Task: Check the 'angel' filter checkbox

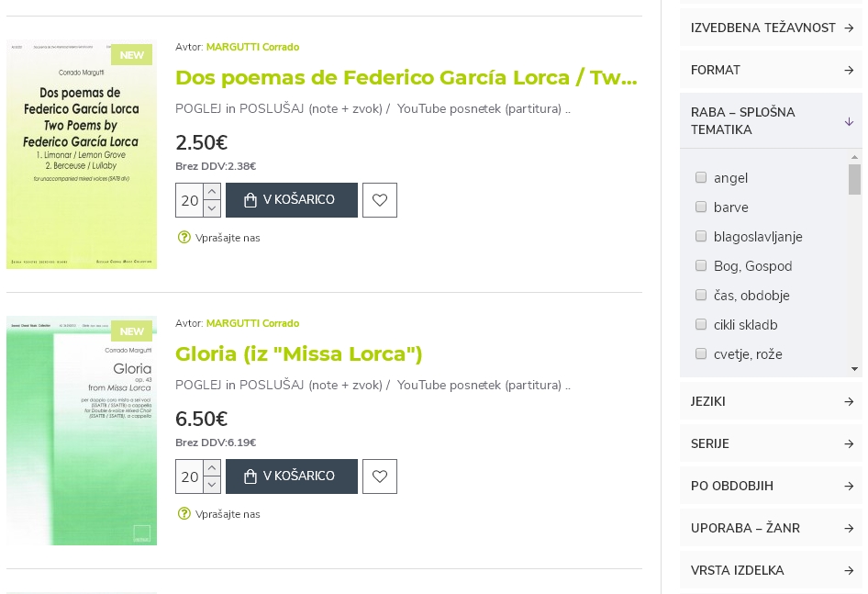Action: pyautogui.click(x=701, y=178)
